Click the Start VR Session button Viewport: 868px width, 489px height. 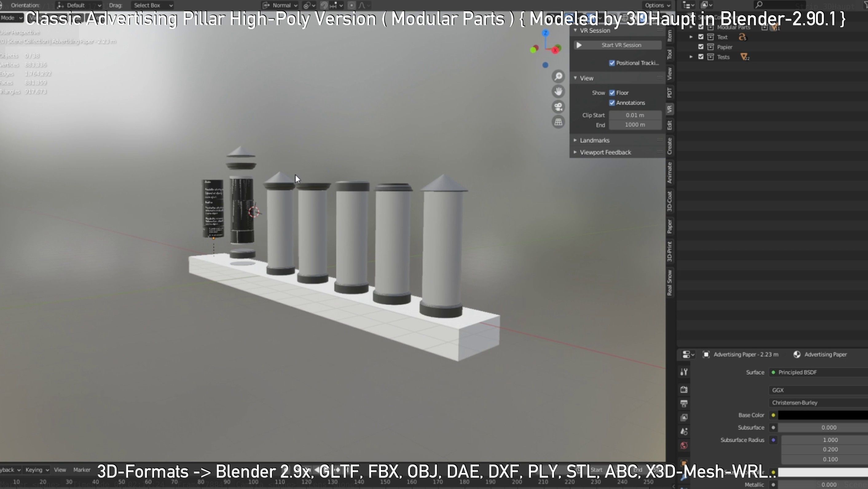point(618,45)
